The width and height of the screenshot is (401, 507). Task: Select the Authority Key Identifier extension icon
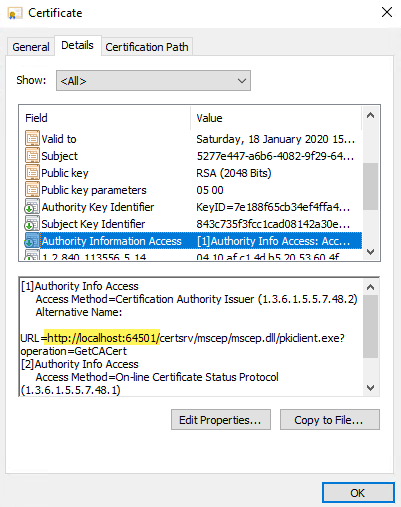click(32, 207)
